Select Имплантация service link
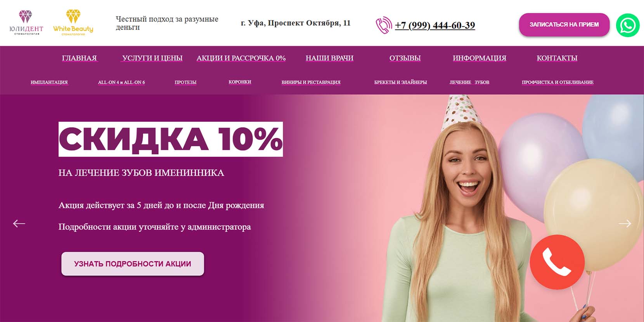Screen dimensions: 644x322 49,82
